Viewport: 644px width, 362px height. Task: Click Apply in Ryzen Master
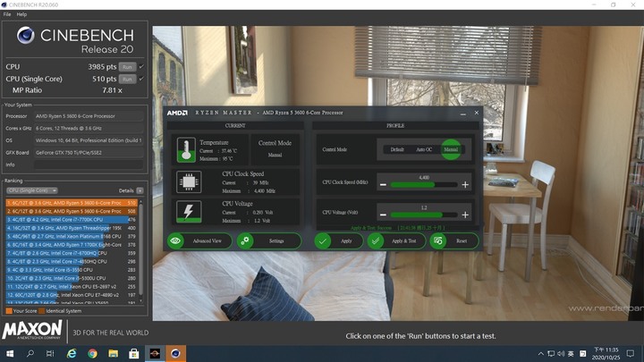tap(339, 241)
